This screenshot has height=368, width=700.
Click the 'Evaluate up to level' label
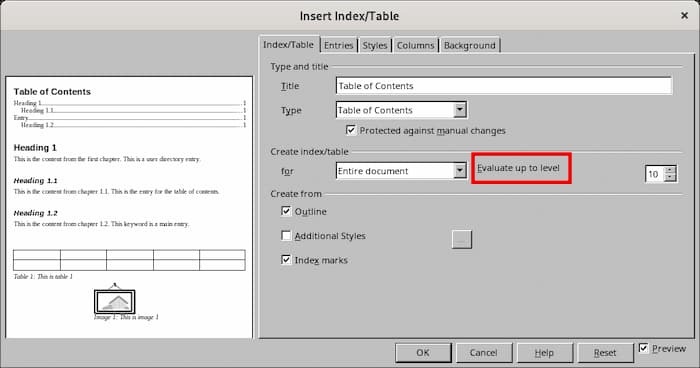[x=518, y=168]
